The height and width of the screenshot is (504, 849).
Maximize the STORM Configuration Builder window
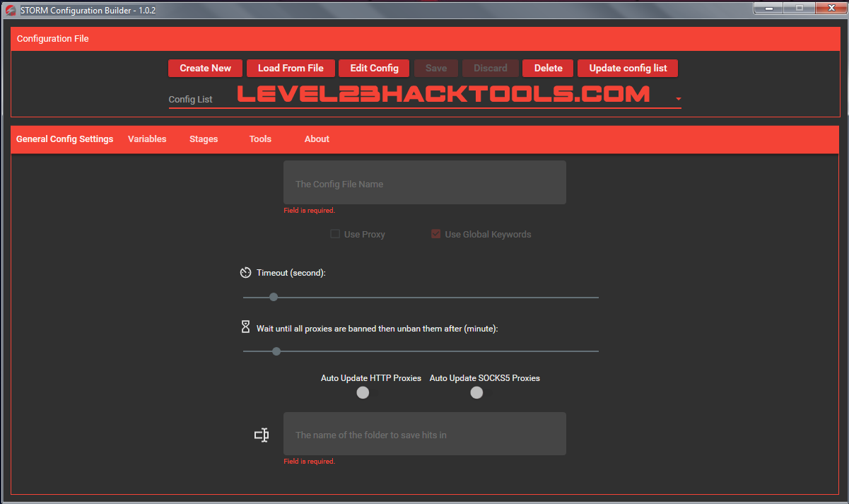(800, 8)
